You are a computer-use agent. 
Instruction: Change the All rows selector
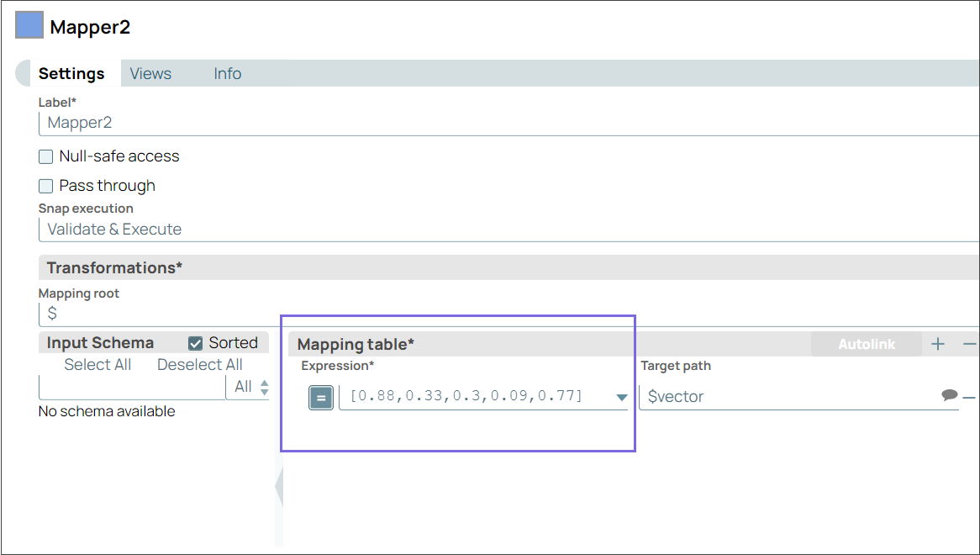click(248, 387)
